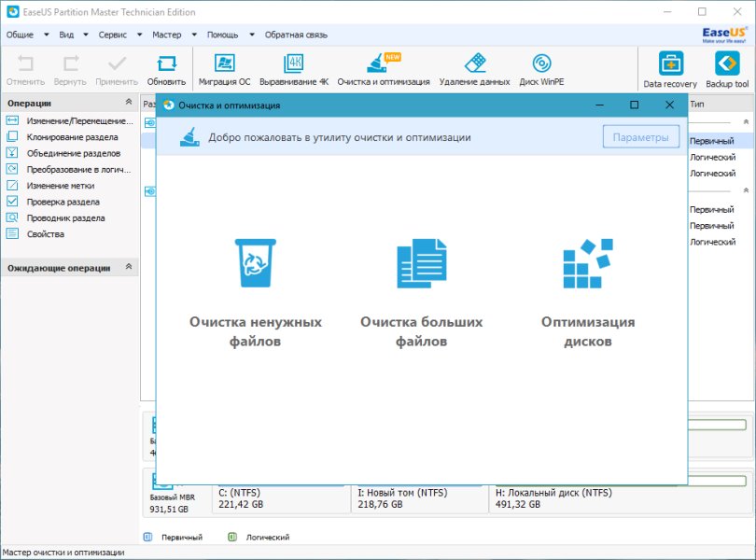Launch Disk Optimization blocks icon
This screenshot has width=756, height=560.
[587, 263]
